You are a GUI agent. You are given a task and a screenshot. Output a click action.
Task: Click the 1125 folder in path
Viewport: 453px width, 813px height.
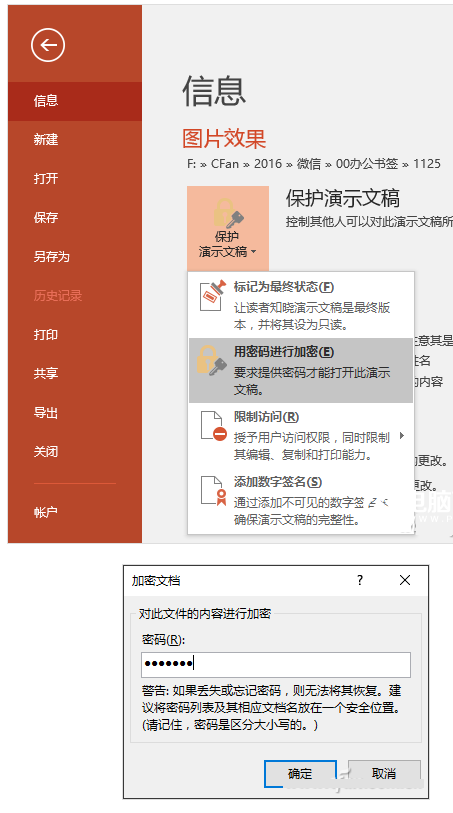pos(427,164)
